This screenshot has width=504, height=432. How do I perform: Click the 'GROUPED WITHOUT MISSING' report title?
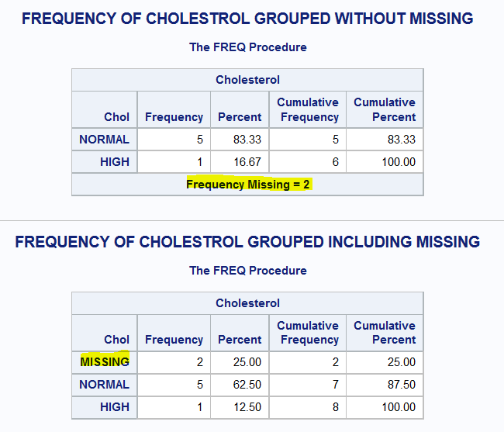[x=247, y=18]
